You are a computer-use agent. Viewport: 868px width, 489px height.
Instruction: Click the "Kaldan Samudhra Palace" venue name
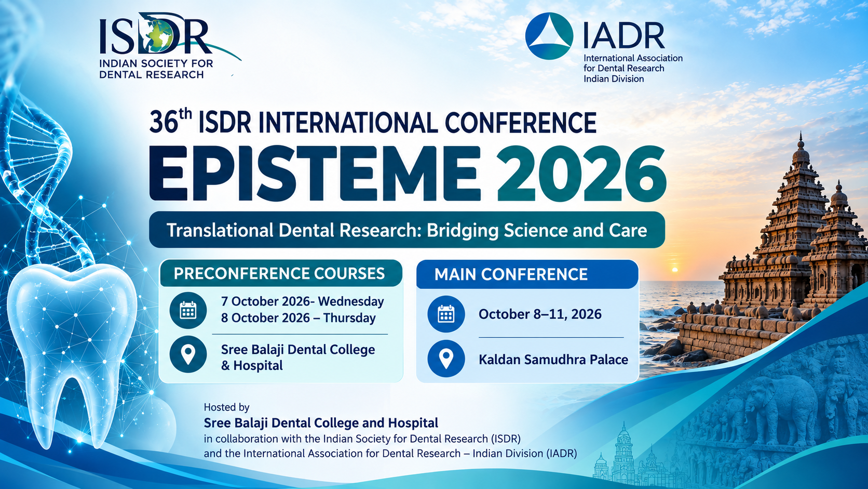point(553,359)
